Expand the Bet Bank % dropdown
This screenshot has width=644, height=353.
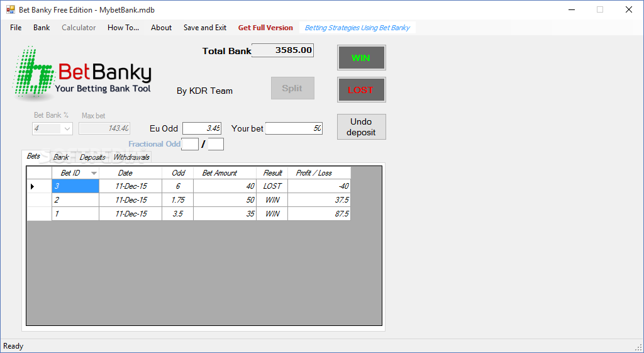coord(67,128)
